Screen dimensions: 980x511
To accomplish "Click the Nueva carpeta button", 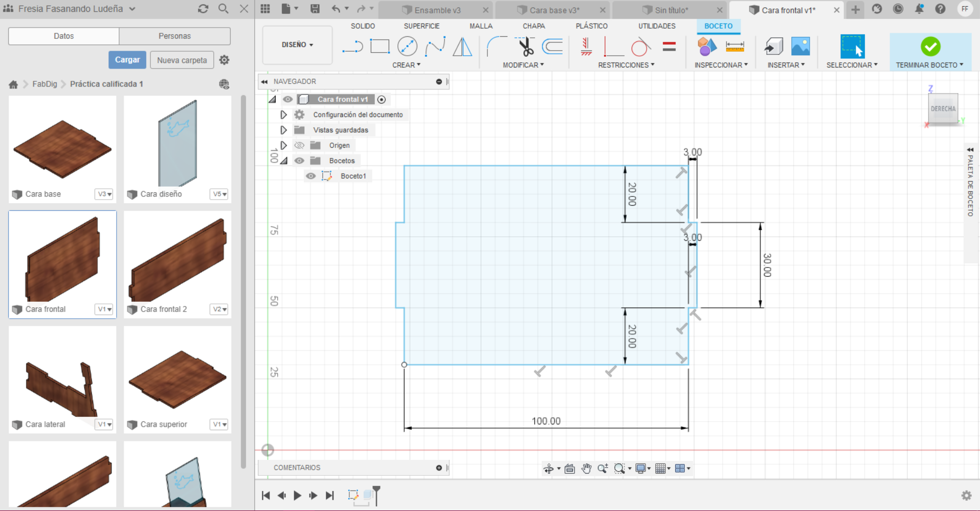I will click(x=182, y=60).
